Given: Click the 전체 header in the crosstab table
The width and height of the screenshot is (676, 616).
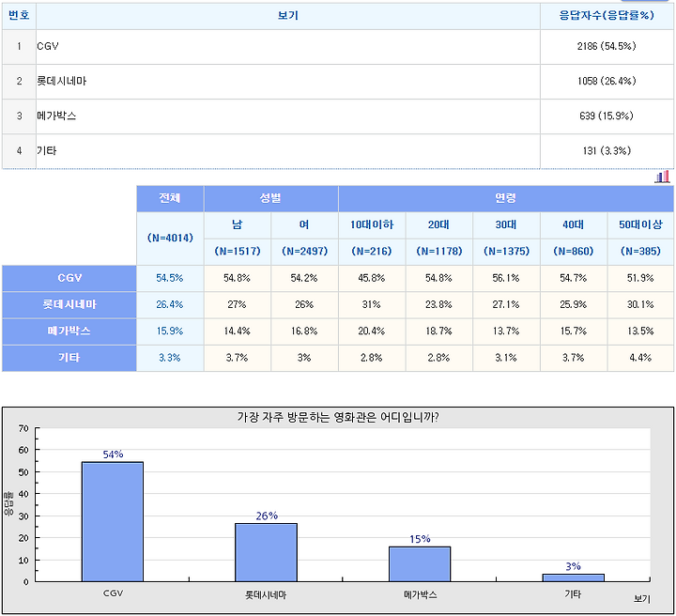Looking at the screenshot, I should (x=170, y=199).
